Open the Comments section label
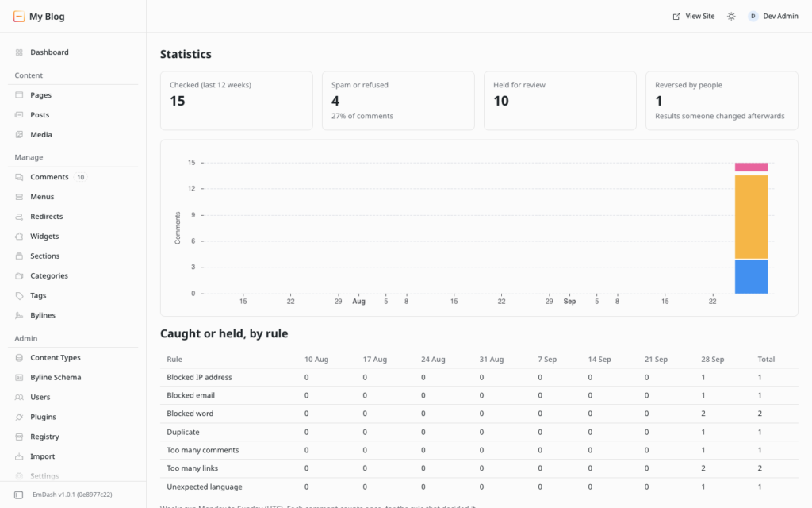 click(49, 177)
